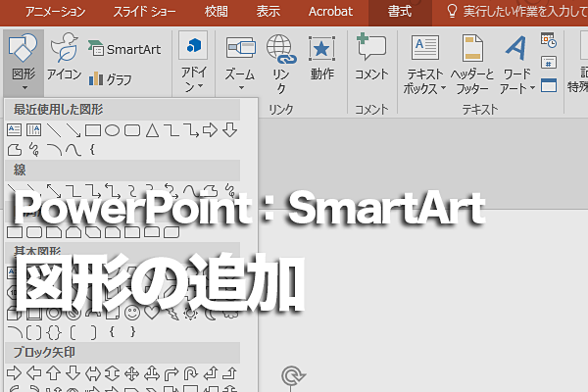Select straight line in recently used shapes

pos(54,130)
